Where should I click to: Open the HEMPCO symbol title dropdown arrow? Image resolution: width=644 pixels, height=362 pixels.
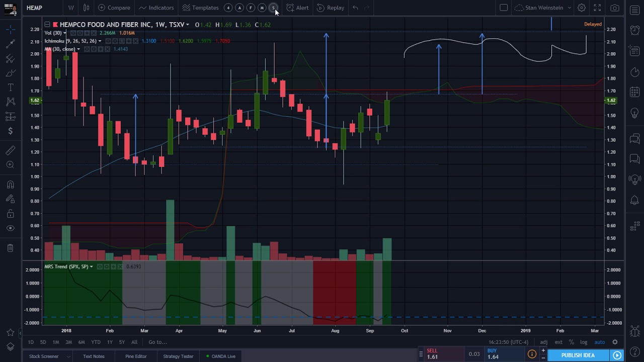tap(188, 25)
